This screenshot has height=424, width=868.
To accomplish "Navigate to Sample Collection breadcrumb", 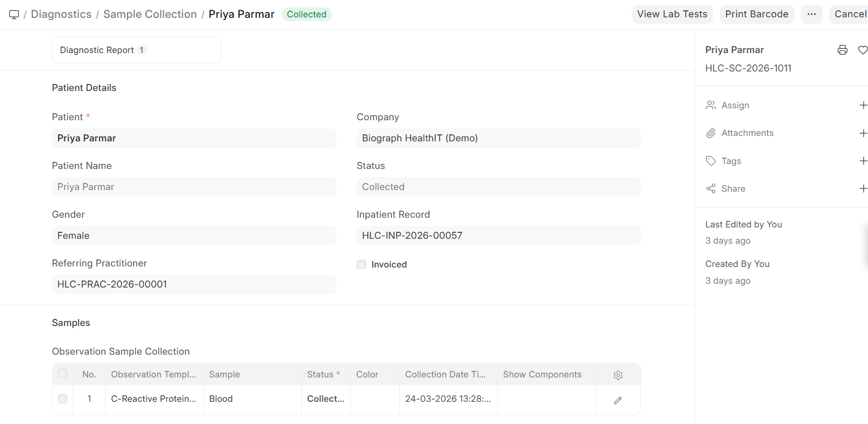I will [150, 14].
